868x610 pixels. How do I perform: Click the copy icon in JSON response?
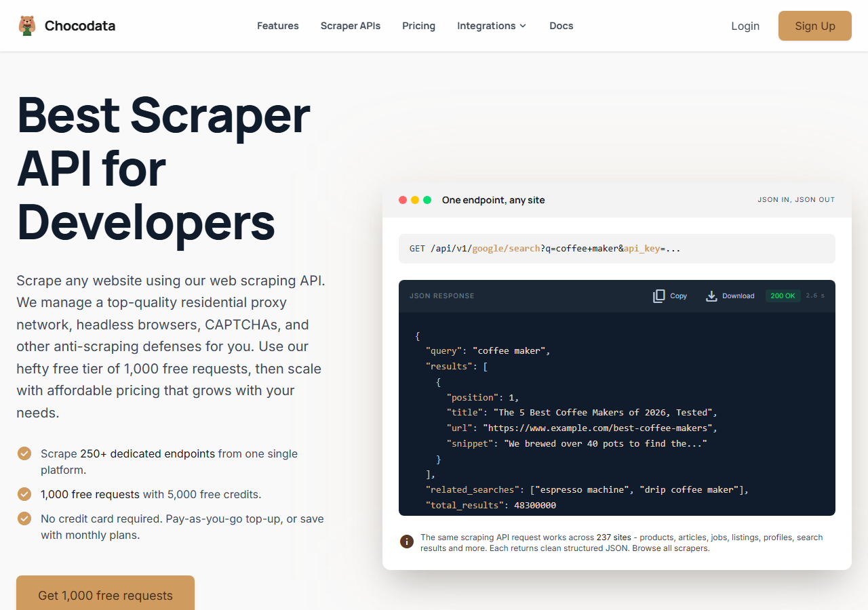click(659, 296)
